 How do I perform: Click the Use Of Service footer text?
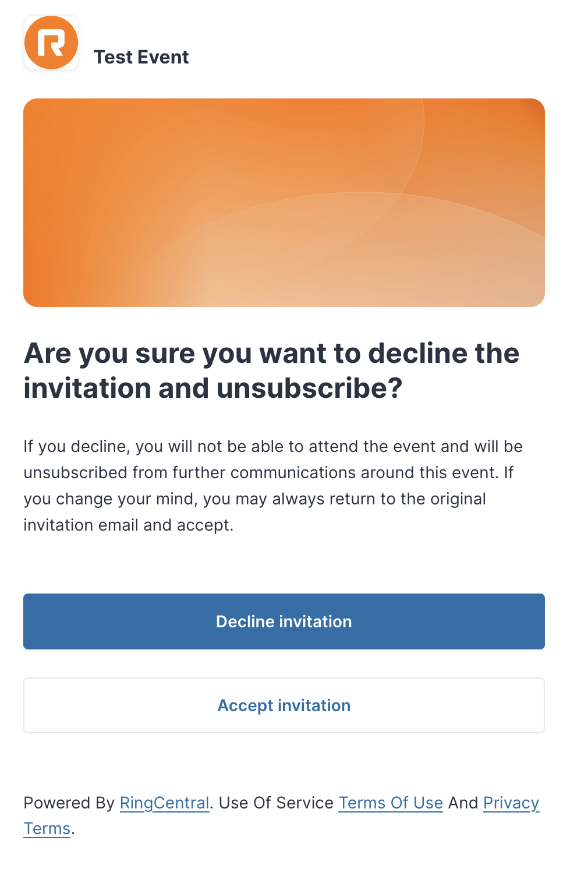coord(276,803)
